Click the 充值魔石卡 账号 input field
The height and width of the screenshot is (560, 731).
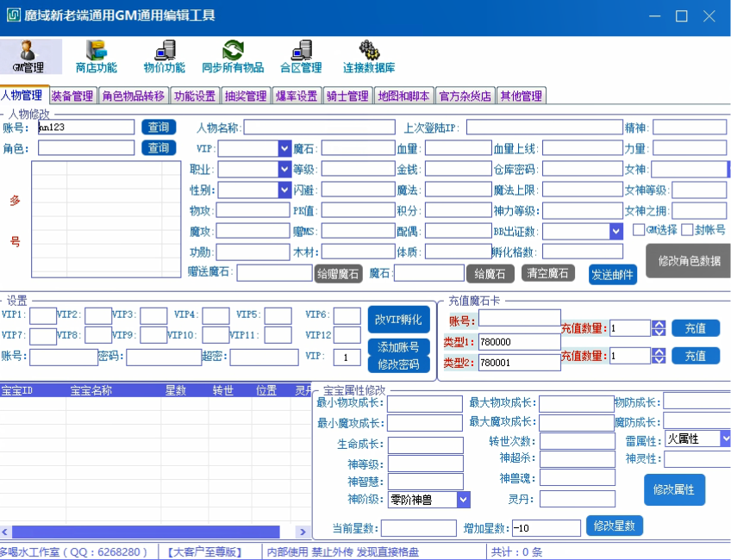point(520,318)
